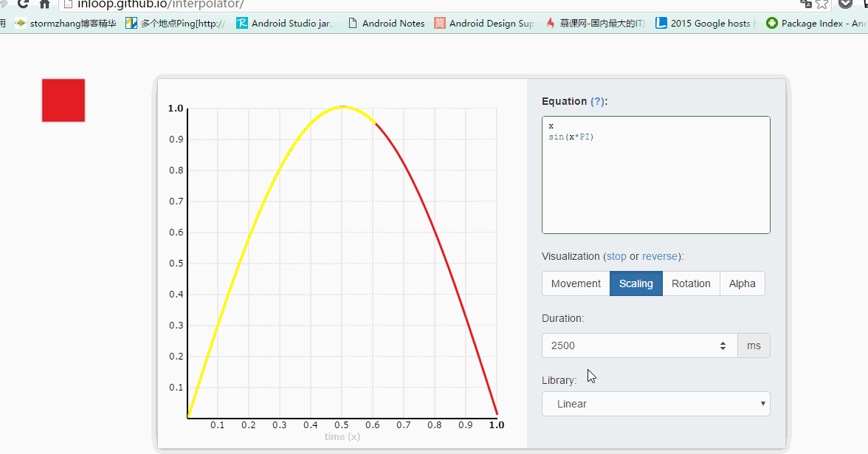
Task: Select the Scaling visualization mode
Action: pos(636,283)
